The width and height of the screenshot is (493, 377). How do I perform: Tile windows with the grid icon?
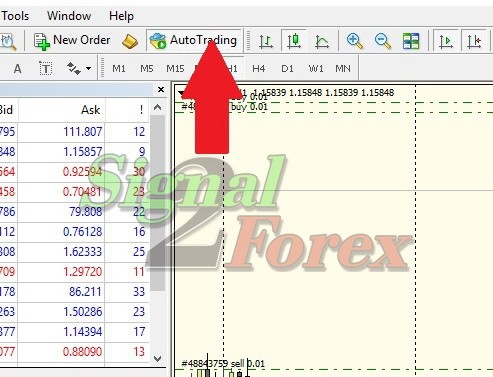[411, 41]
